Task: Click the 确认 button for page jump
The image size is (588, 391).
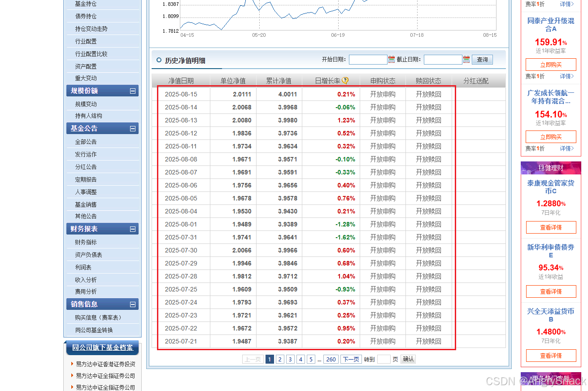Action: (408, 359)
